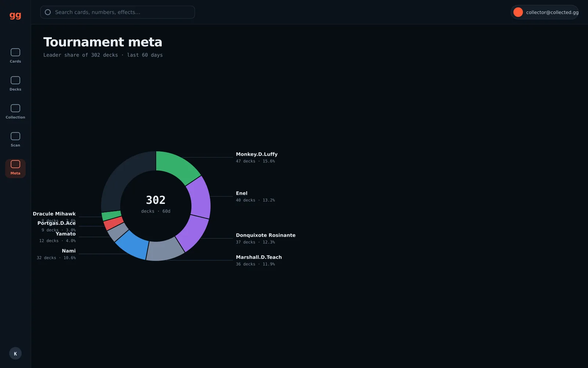Select the Dracule Mihawk label
This screenshot has height=368, width=588.
(x=54, y=214)
